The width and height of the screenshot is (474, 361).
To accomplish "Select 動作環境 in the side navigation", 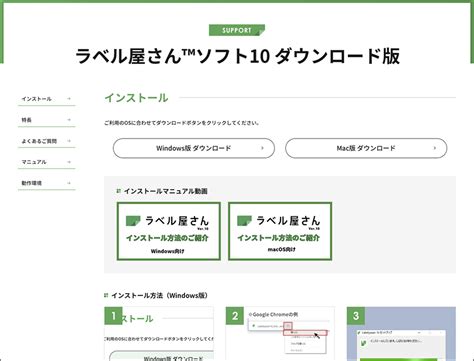I will tap(47, 183).
